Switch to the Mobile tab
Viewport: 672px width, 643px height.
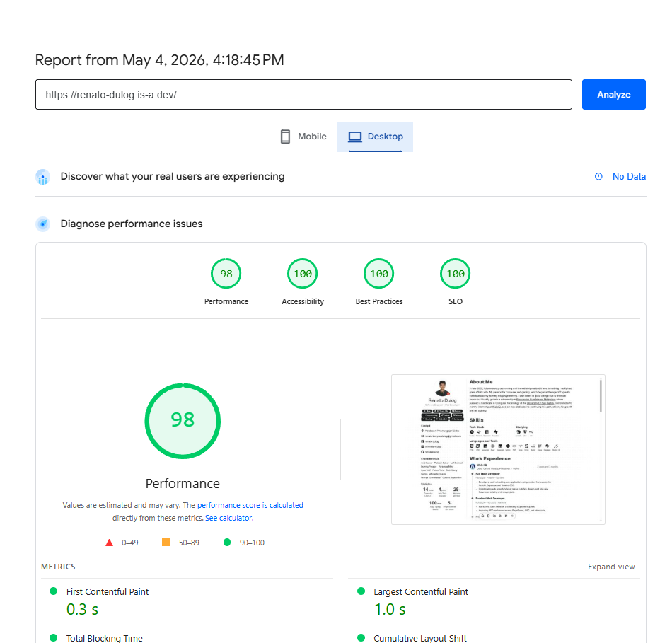pos(303,137)
